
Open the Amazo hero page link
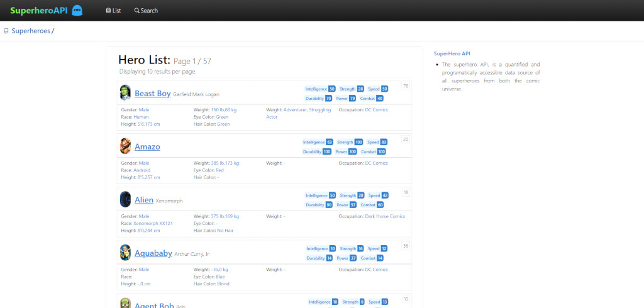147,147
